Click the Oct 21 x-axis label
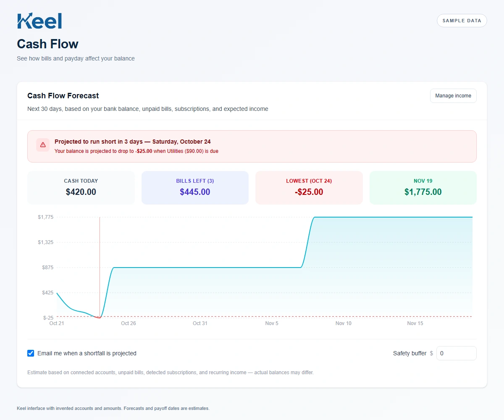This screenshot has width=504, height=420. (x=57, y=323)
